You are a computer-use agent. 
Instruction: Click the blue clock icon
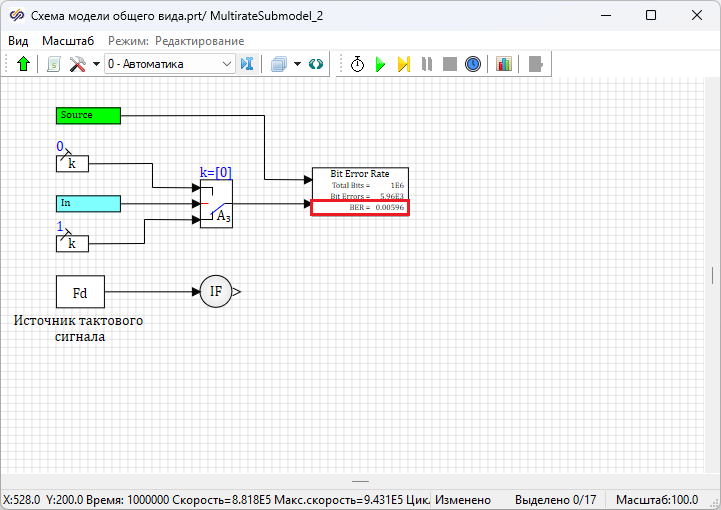point(473,64)
